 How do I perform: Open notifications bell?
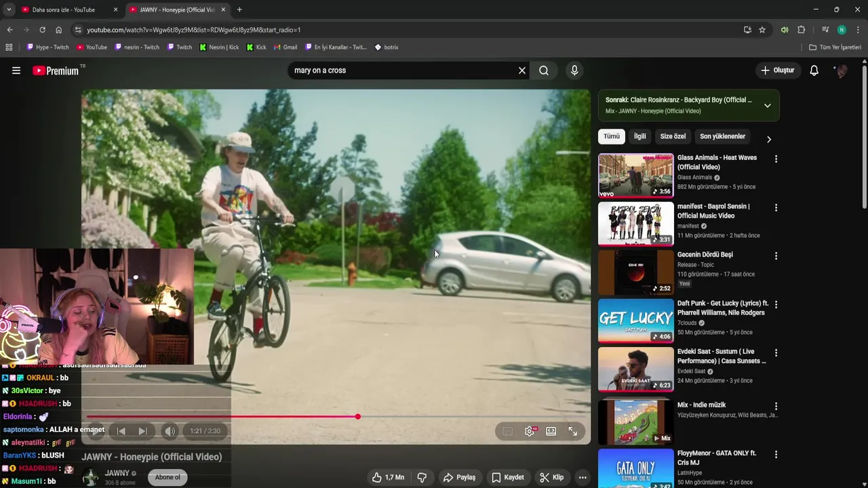click(814, 70)
